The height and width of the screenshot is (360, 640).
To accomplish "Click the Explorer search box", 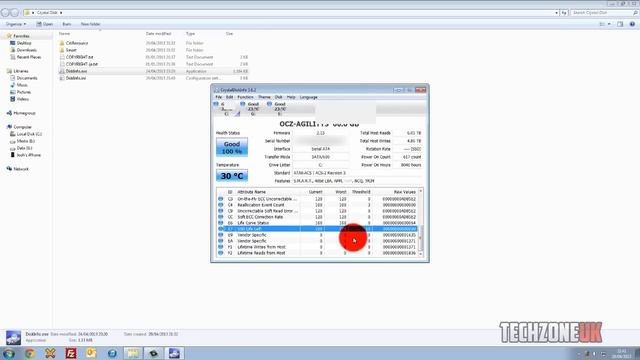I will point(604,13).
